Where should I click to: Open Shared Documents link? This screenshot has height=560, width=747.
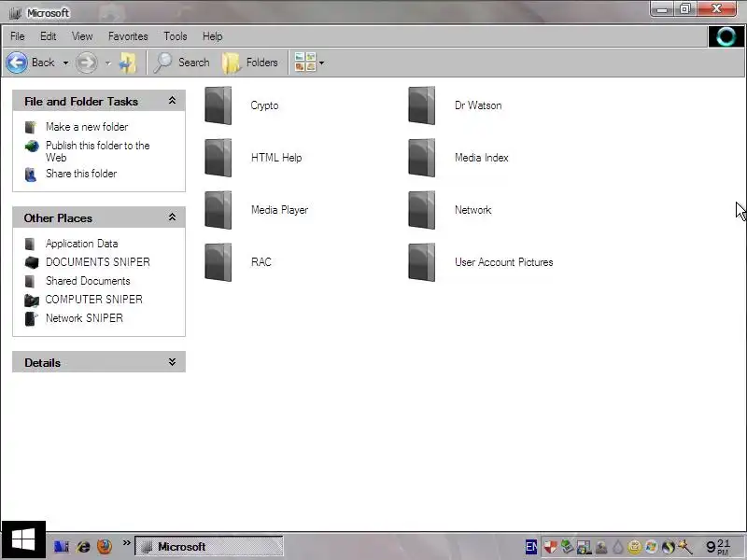88,281
